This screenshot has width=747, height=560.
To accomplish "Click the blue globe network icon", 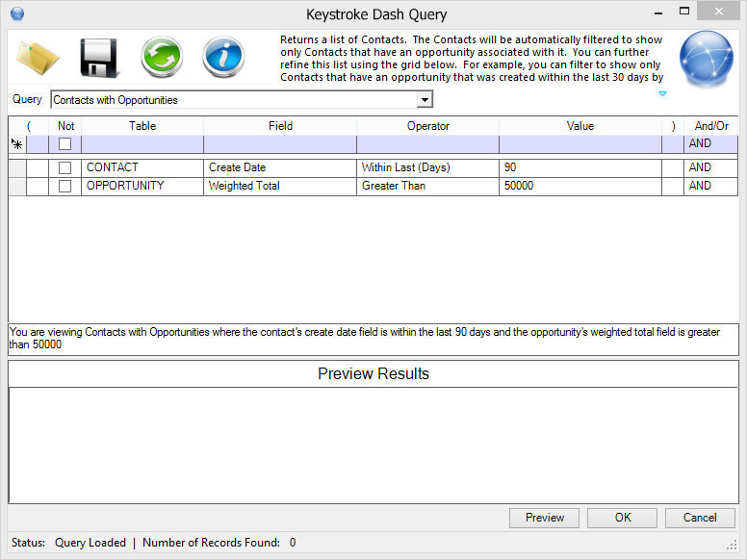I will point(706,58).
